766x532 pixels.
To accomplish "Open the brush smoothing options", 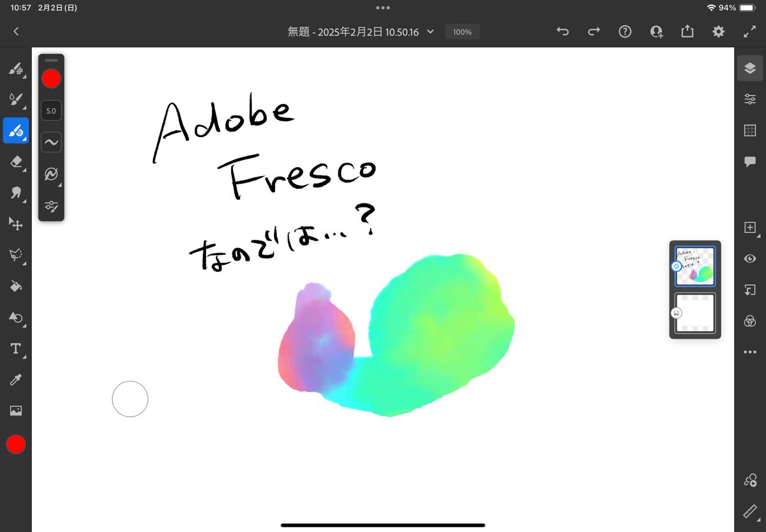I will [x=51, y=142].
